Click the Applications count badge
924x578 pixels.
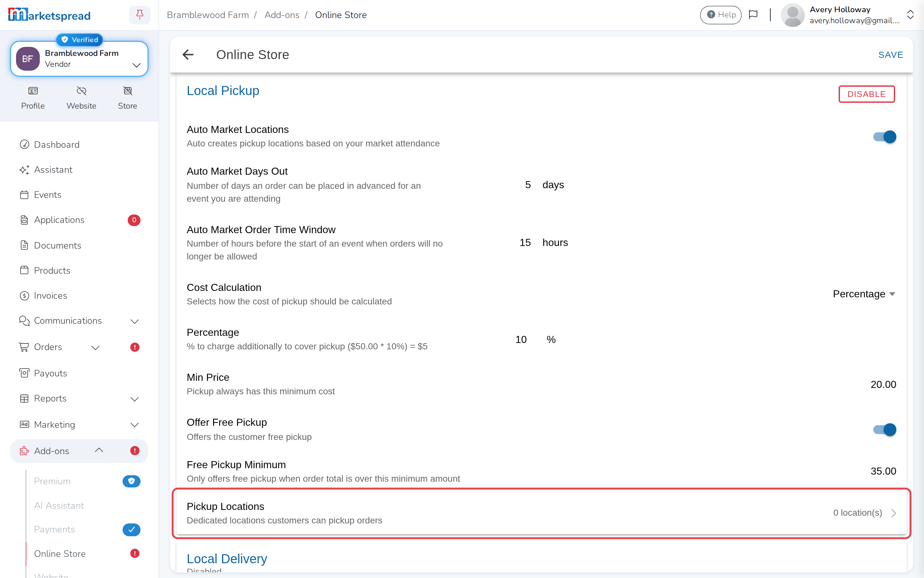(134, 220)
